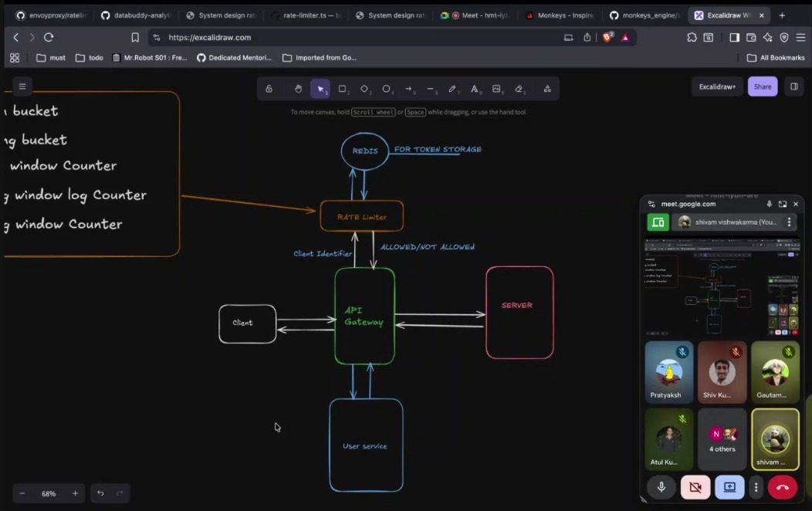Toggle the Excalidraw library sidebar panel
This screenshot has height=511, width=812.
pyautogui.click(x=794, y=86)
